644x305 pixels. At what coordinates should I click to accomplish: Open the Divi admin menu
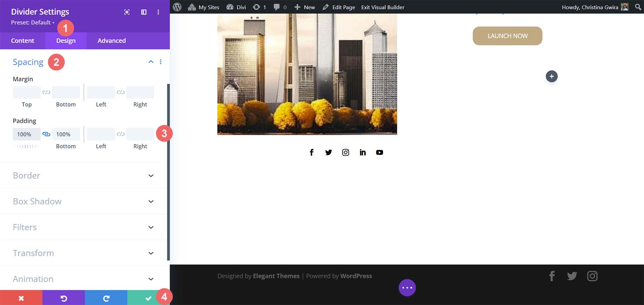pyautogui.click(x=236, y=7)
